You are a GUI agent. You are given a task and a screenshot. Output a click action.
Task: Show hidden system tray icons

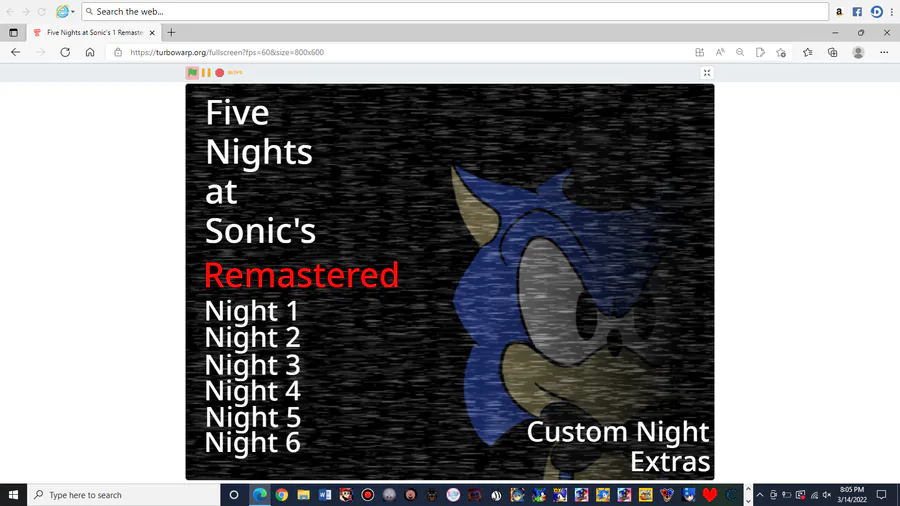(x=760, y=495)
